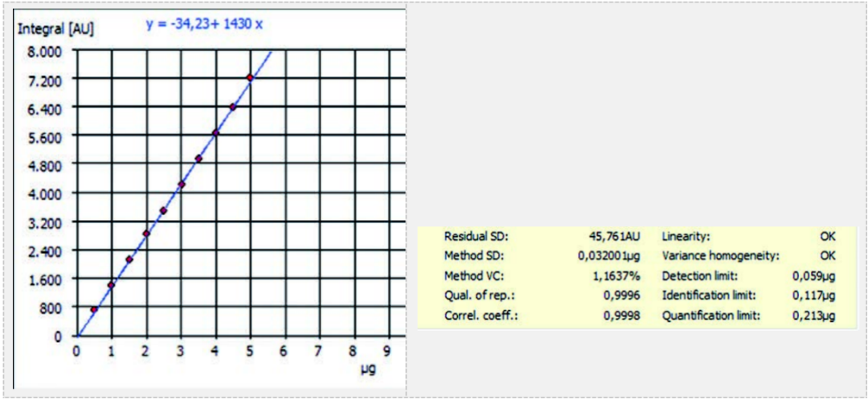The image size is (868, 399).
Task: Click the Variance homogeneity OK result
Action: click(828, 256)
